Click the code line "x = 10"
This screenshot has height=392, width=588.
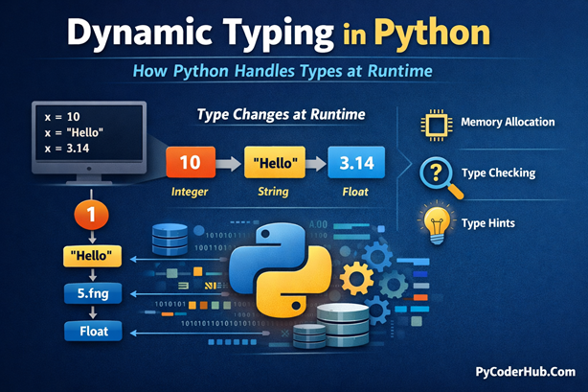pyautogui.click(x=62, y=117)
